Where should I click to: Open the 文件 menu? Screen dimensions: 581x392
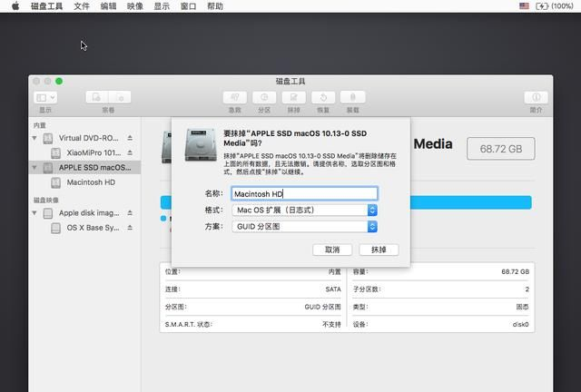[82, 6]
